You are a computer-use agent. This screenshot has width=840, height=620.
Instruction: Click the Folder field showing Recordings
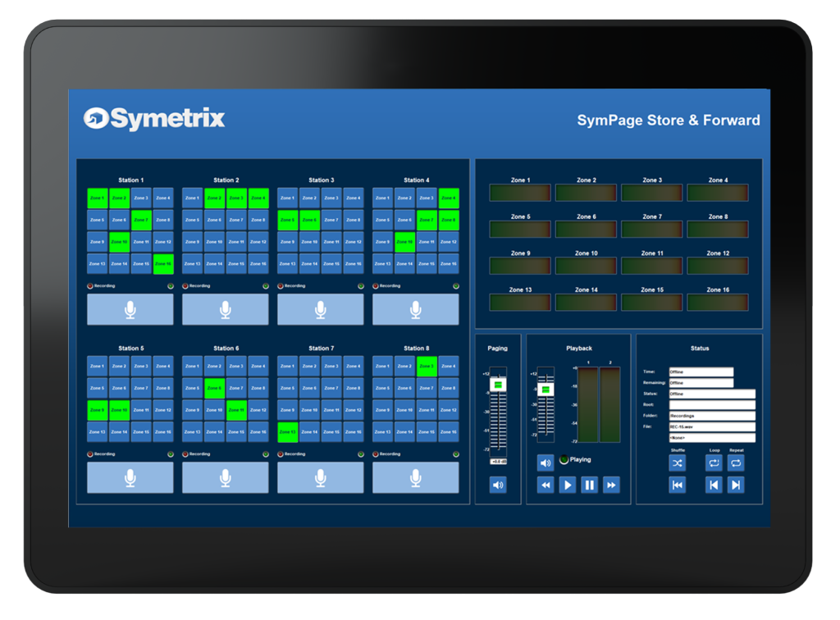pyautogui.click(x=712, y=416)
